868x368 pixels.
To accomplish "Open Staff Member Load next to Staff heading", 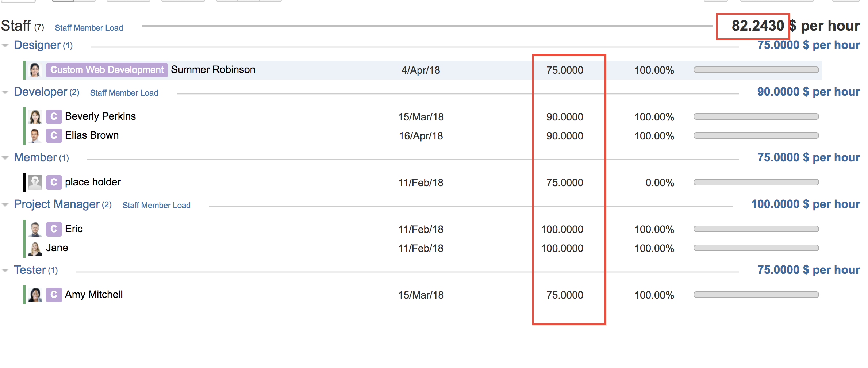I will pos(89,28).
